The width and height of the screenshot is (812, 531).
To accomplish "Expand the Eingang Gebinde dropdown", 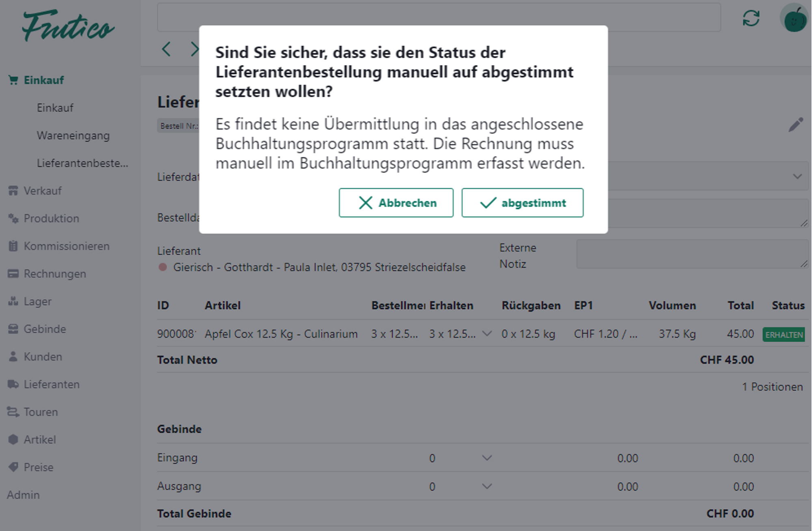I will (x=487, y=458).
